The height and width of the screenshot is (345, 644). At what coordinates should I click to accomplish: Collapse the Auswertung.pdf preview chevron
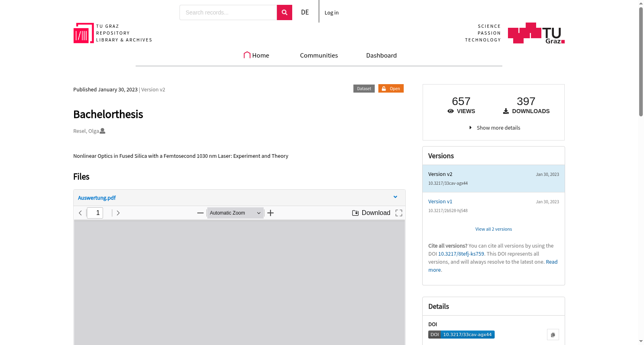click(395, 197)
